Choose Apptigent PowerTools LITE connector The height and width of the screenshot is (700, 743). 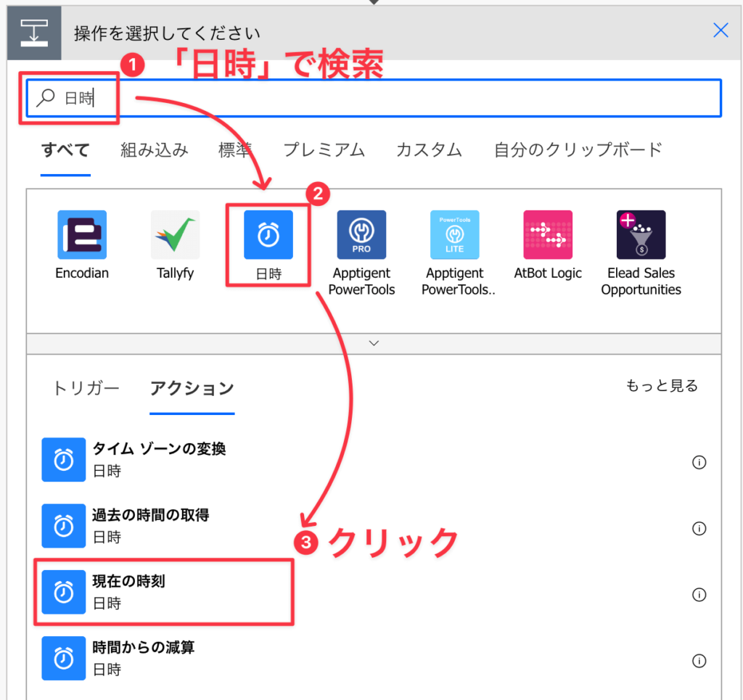[455, 234]
